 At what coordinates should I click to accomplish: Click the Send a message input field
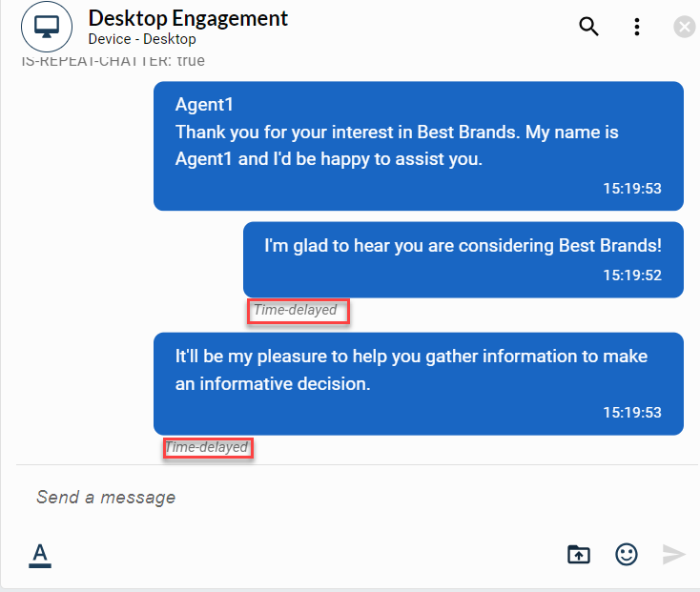[x=286, y=497]
